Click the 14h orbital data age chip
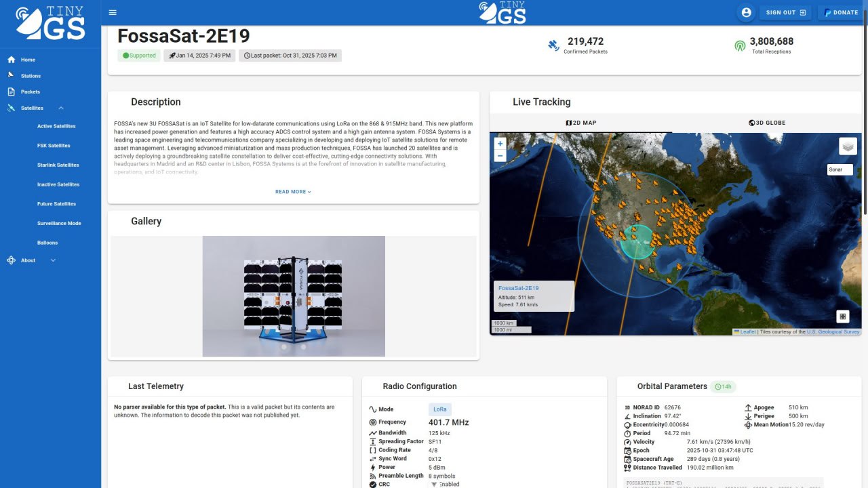Screen dimensions: 868x488 click(x=723, y=386)
